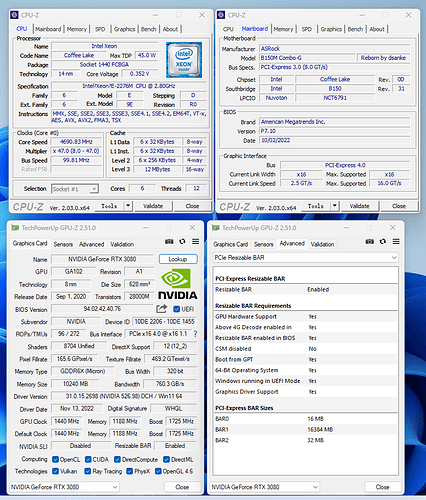Image resolution: width=426 pixels, height=500 pixels.
Task: Click Validate button in left CPU-Z window
Action: tap(153, 206)
